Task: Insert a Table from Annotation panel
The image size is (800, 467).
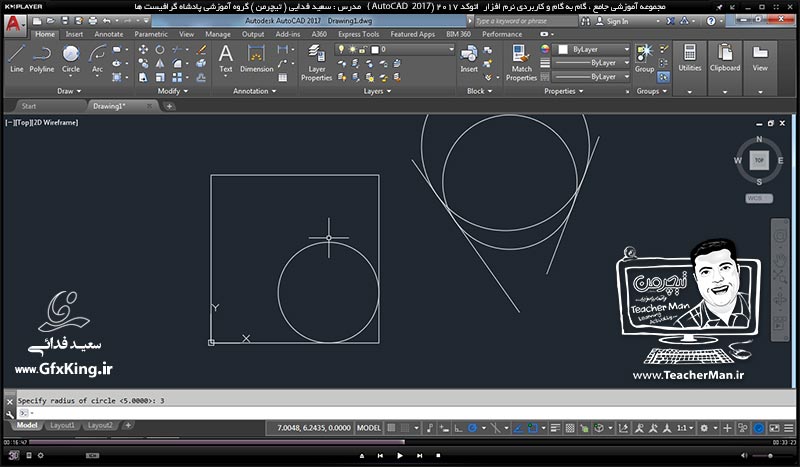Action: pyautogui.click(x=282, y=78)
